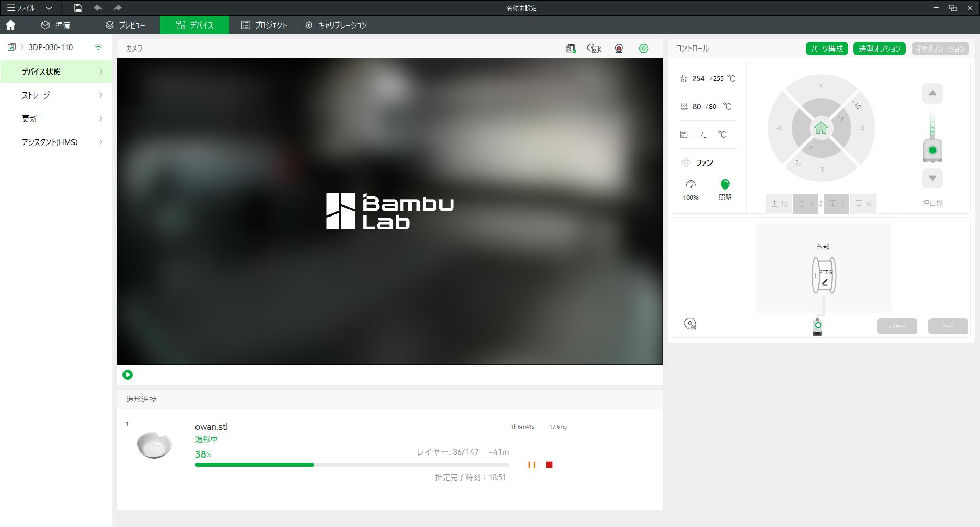Open camera settings hexagon icon
Screen dimensions: 980x527
(643, 49)
